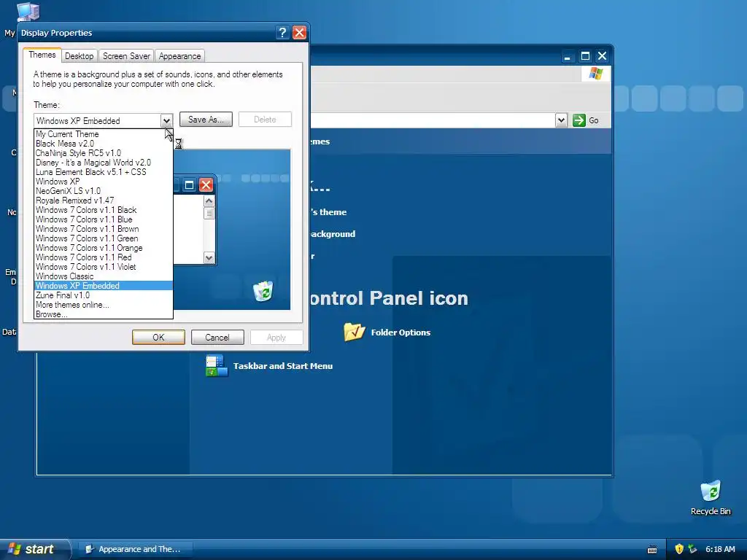Click the Recycle Bin in theme preview
The image size is (747, 560).
[263, 291]
